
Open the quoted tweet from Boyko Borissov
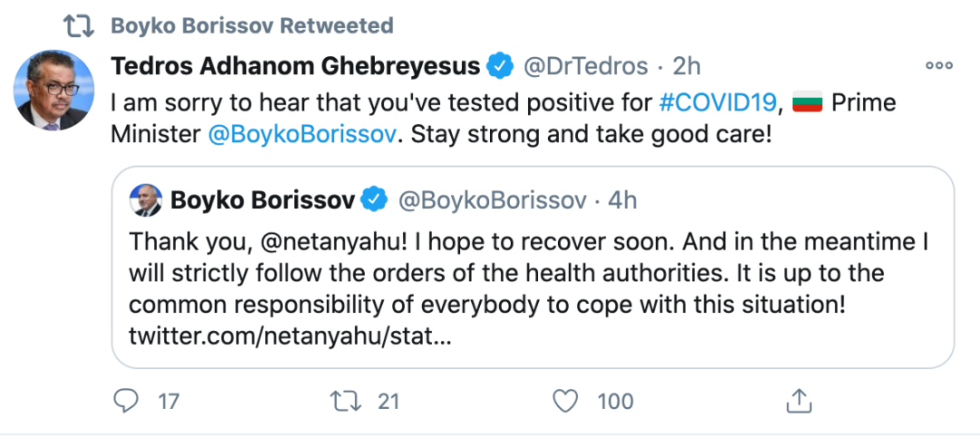(533, 267)
